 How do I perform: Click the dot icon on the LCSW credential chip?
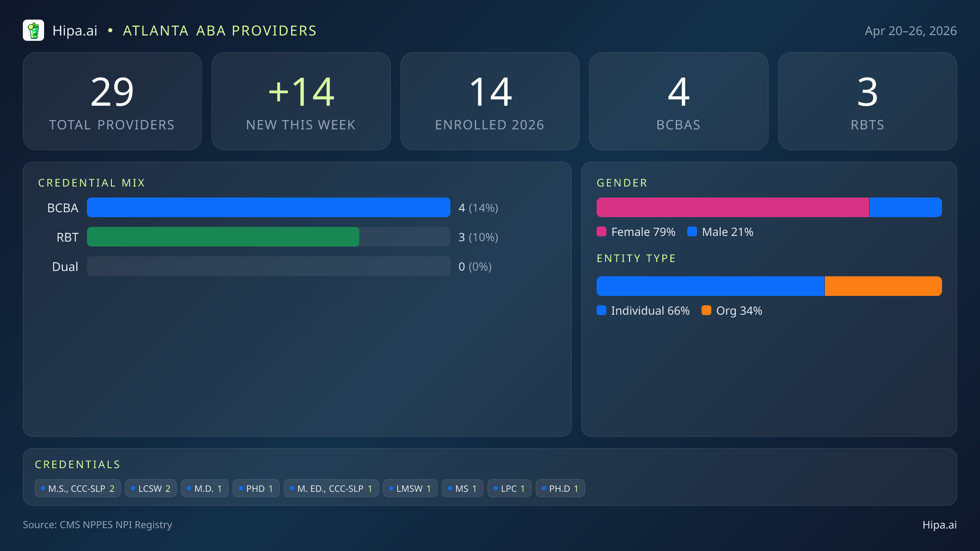click(x=133, y=488)
